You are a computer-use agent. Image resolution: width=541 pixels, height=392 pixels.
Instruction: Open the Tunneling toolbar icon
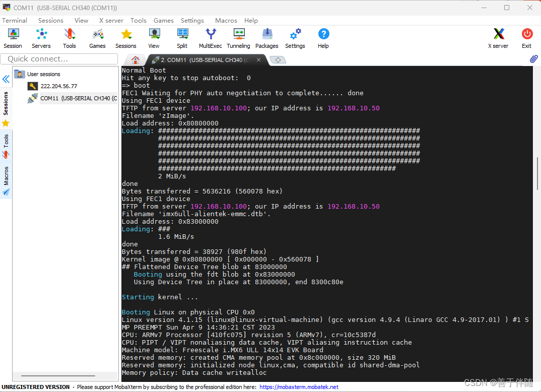(238, 38)
